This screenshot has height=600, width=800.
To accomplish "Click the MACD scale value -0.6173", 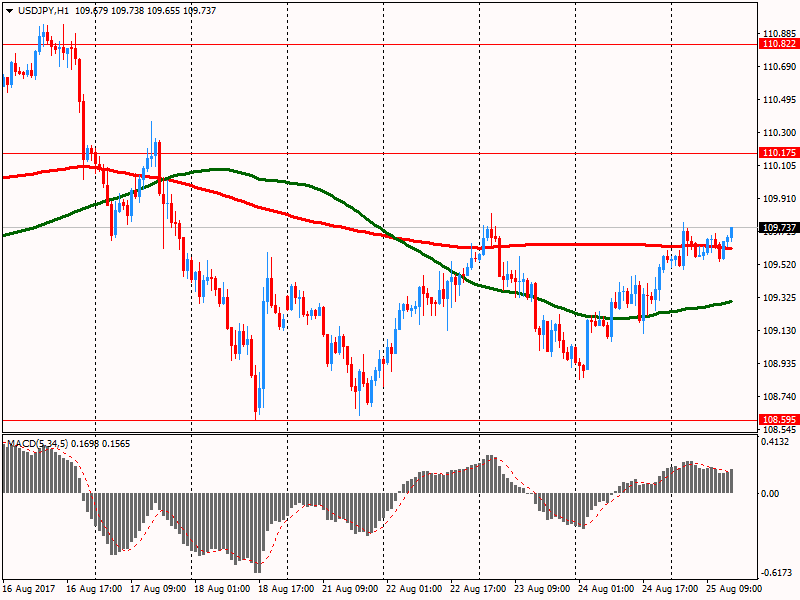I will [777, 573].
